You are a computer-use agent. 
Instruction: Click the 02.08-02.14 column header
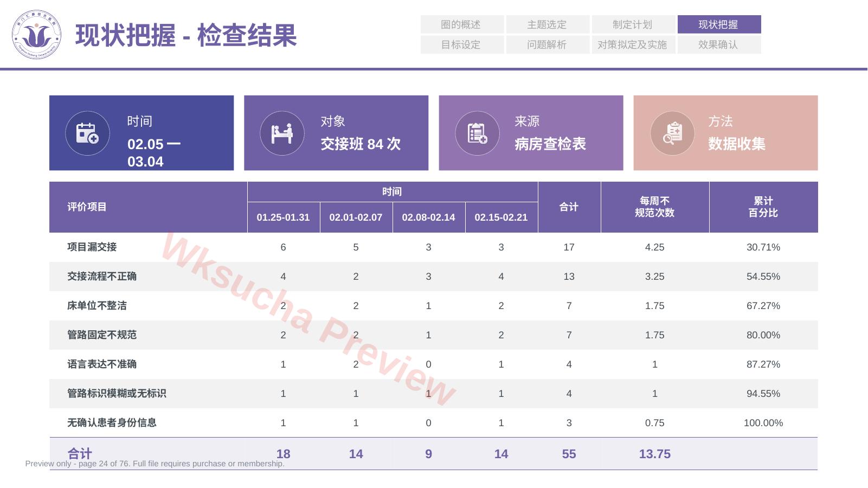(428, 217)
